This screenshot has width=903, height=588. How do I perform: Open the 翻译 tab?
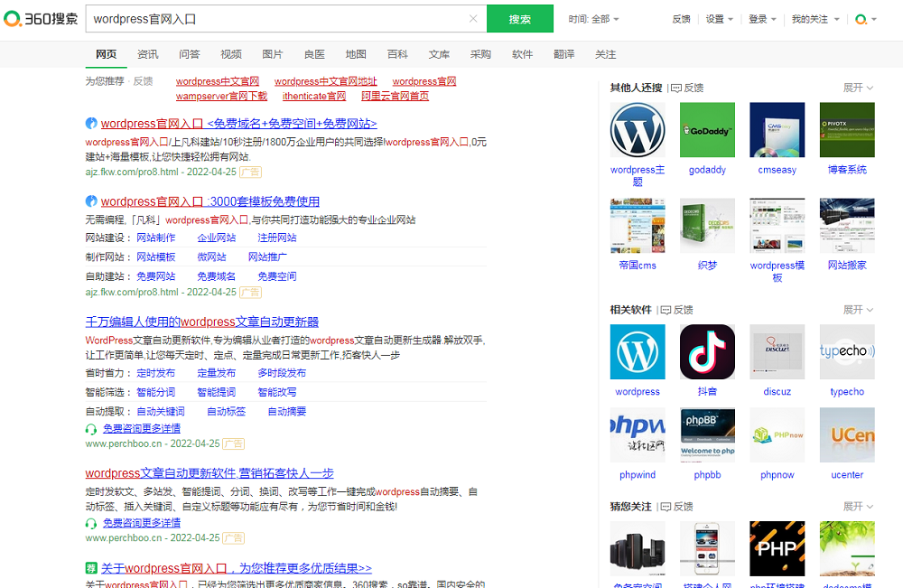(563, 54)
